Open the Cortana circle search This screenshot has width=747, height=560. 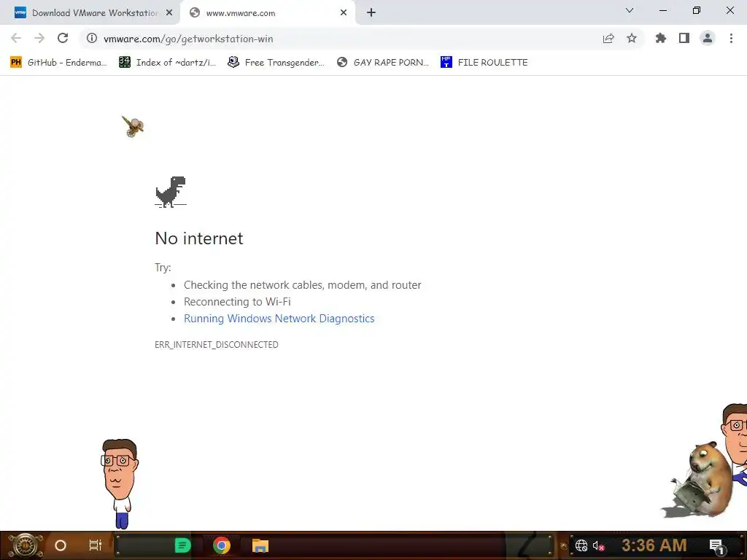click(61, 545)
